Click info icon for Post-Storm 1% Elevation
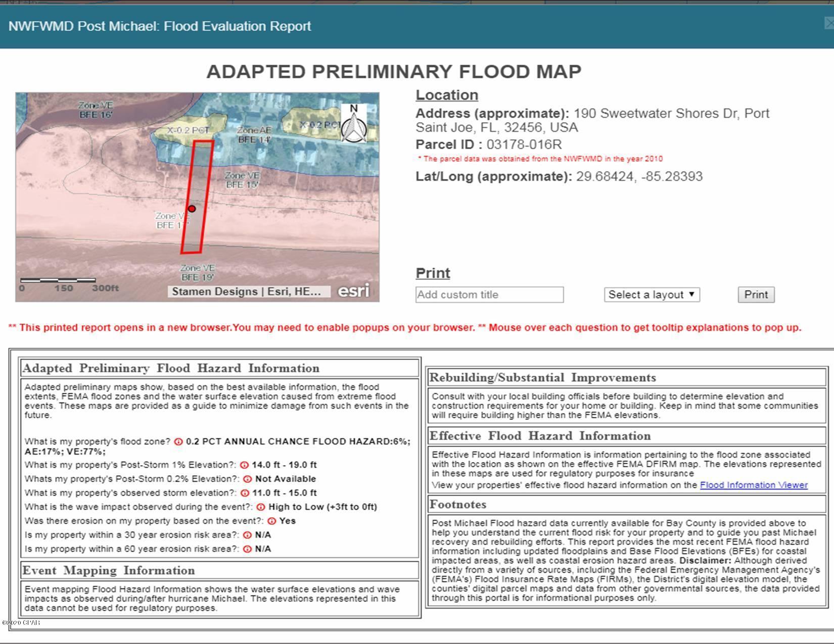 coord(244,465)
